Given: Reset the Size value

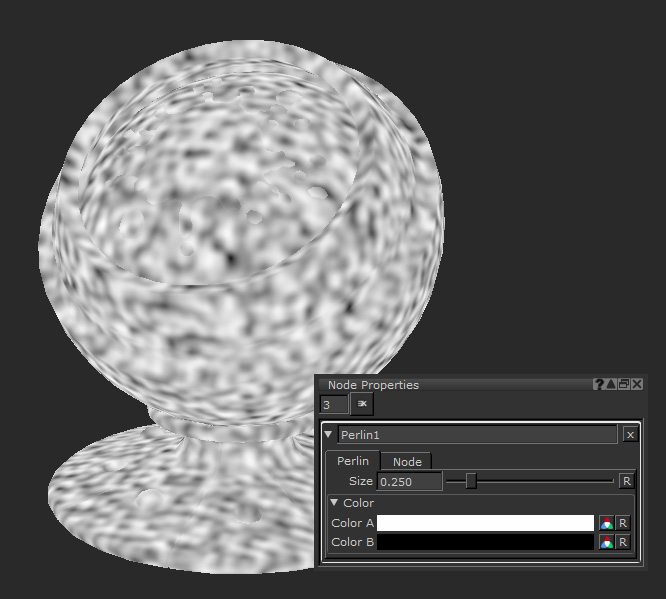Looking at the screenshot, I should pos(626,481).
